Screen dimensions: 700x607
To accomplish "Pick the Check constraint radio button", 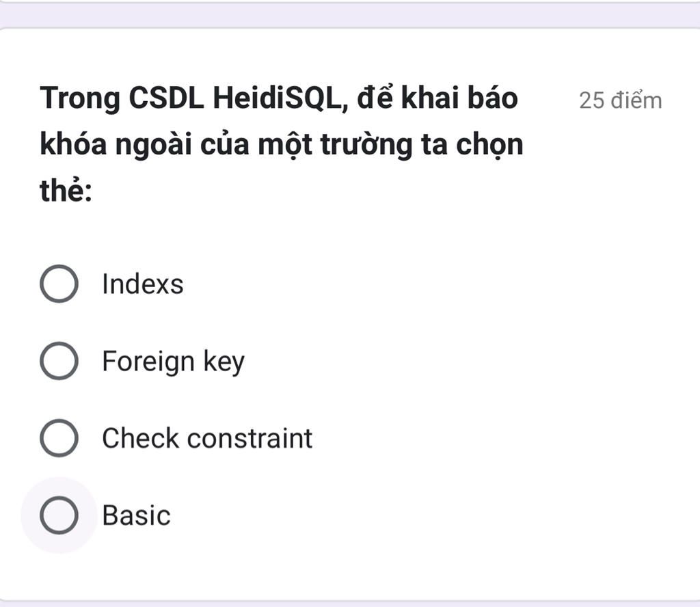I will tap(59, 438).
